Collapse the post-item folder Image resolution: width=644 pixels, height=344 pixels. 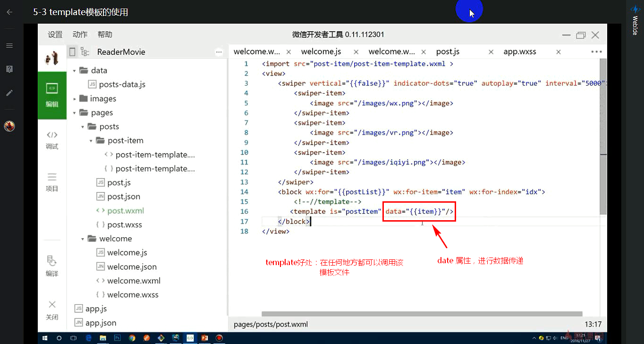91,141
